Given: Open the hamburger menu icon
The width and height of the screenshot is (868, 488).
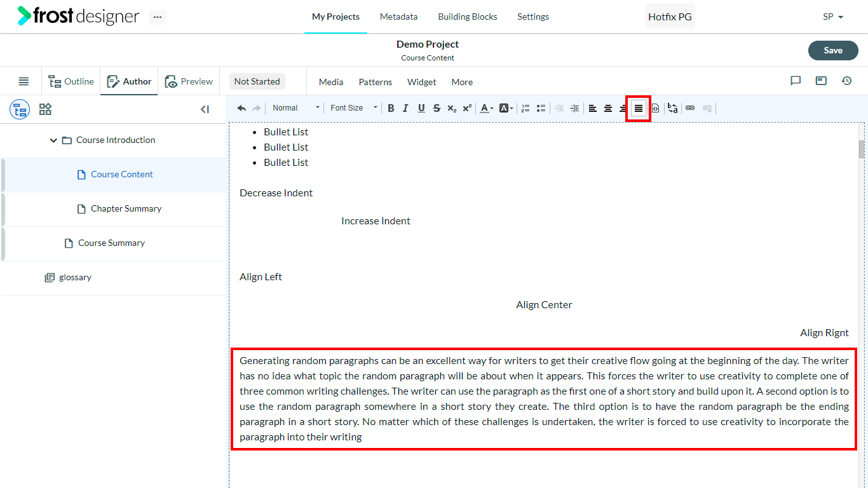Looking at the screenshot, I should pyautogui.click(x=24, y=81).
